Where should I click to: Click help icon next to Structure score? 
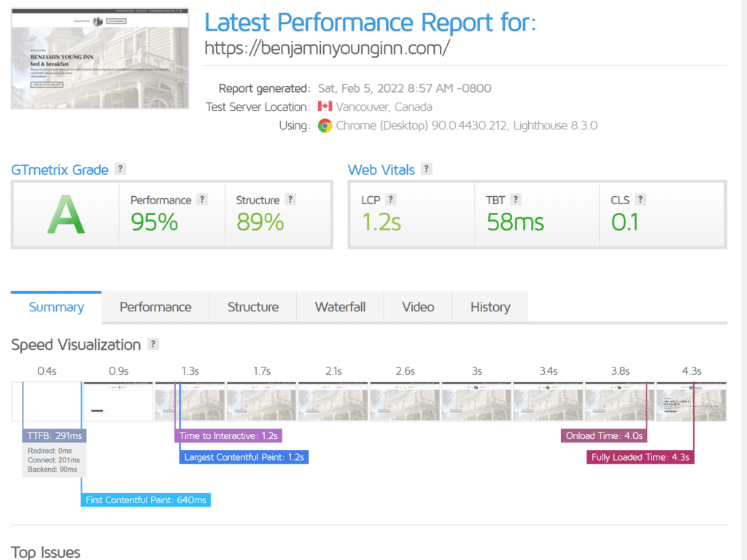tap(290, 200)
